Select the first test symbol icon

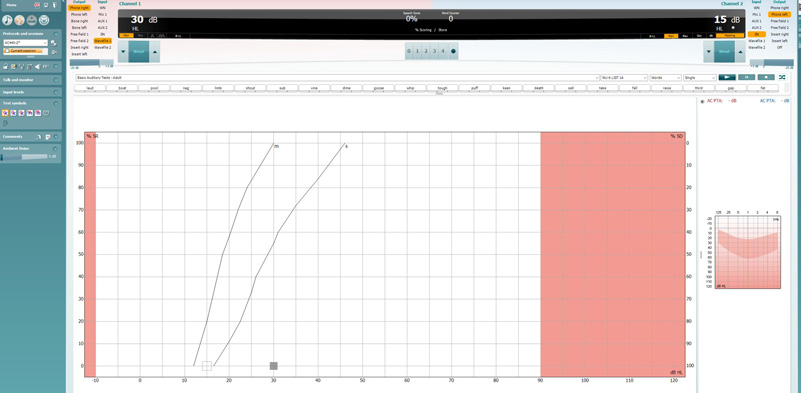point(5,112)
